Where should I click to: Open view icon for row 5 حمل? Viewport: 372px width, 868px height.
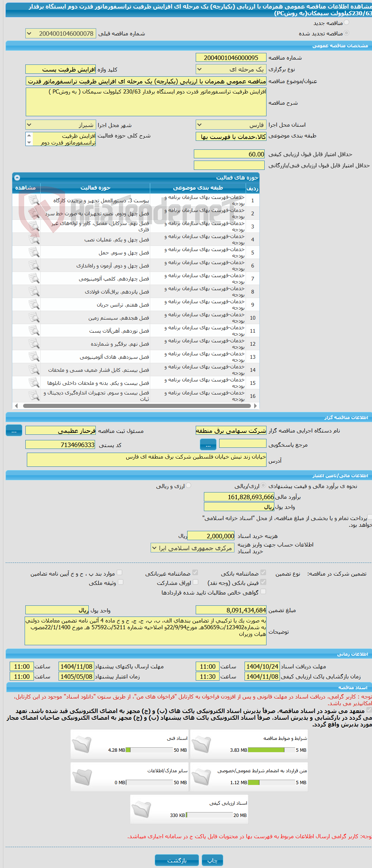pos(34,253)
